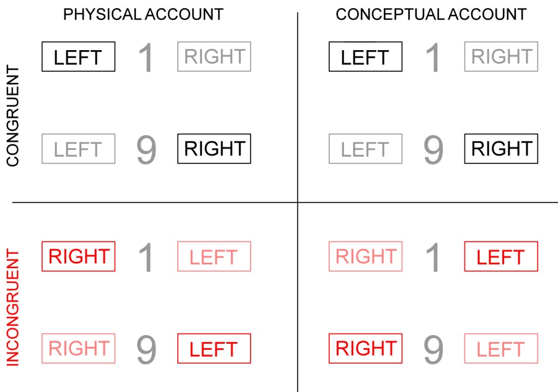Screen dimensions: 558x392
Task: Select black LEFT box in Physical congruent quadrant
Action: [x=78, y=57]
